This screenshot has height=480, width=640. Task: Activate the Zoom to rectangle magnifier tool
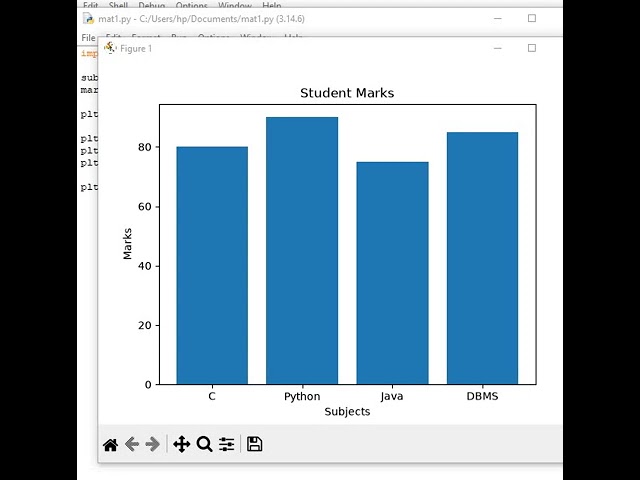pos(204,444)
